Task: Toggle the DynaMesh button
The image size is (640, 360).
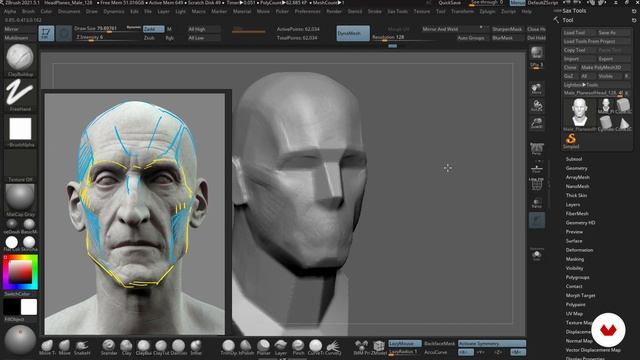Action: pyautogui.click(x=353, y=33)
